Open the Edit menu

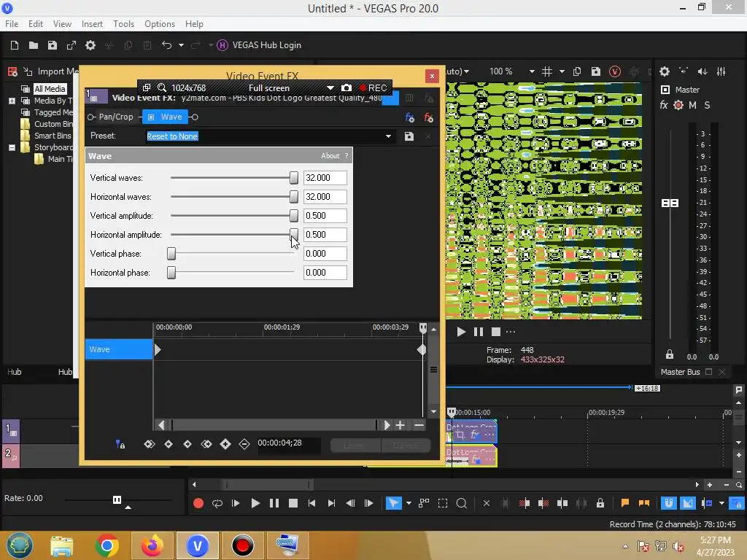coord(36,24)
